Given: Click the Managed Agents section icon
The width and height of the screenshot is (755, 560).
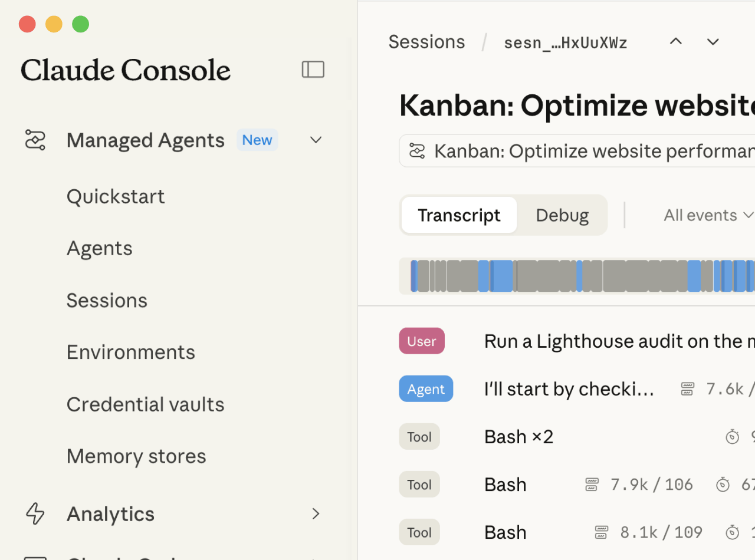Looking at the screenshot, I should point(35,140).
